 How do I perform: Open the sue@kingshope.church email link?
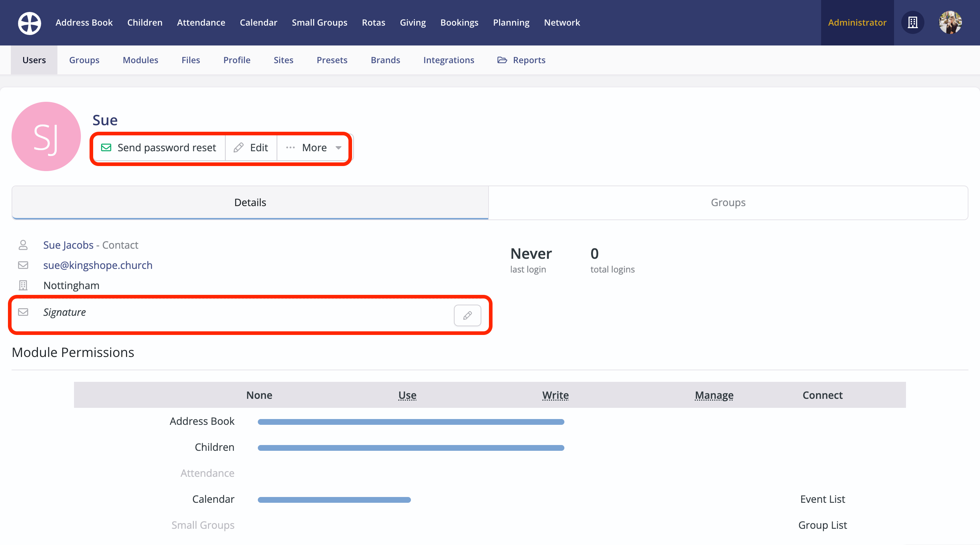coord(98,265)
